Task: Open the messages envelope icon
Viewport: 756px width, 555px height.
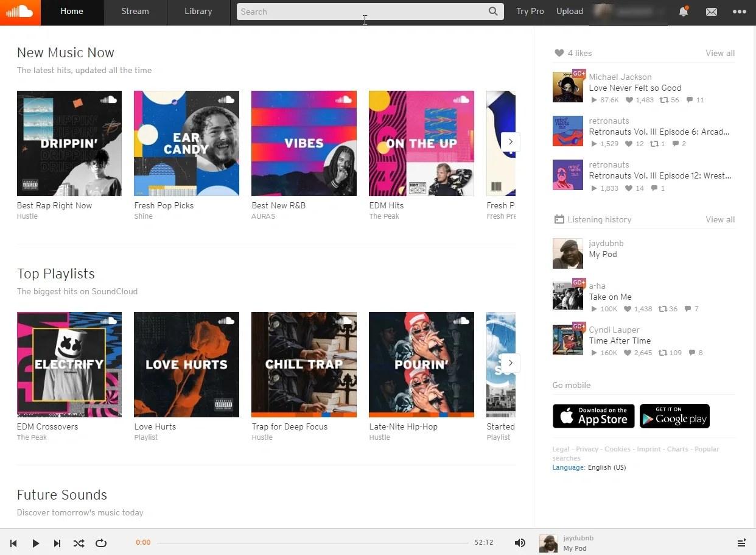Action: click(711, 12)
